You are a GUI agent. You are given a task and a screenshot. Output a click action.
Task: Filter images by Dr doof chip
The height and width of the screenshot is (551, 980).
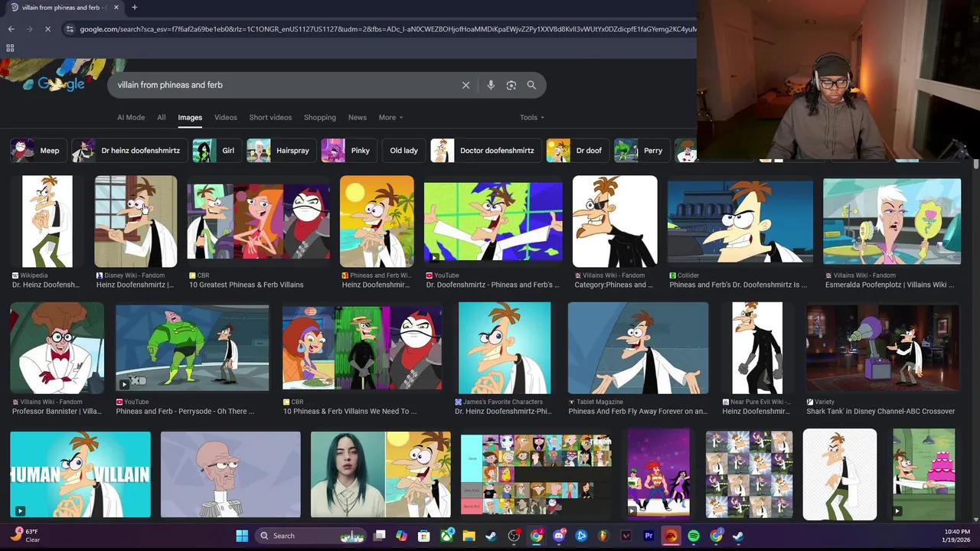[577, 151]
